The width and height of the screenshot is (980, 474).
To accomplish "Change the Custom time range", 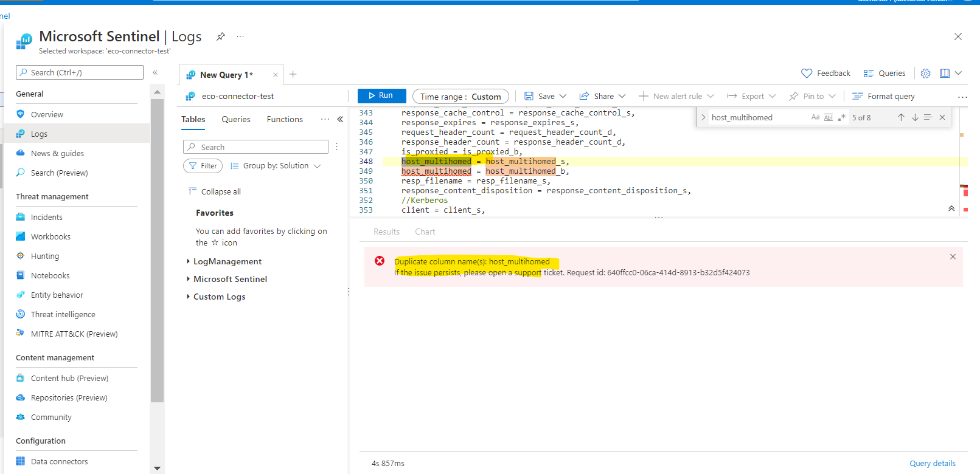I will (460, 97).
